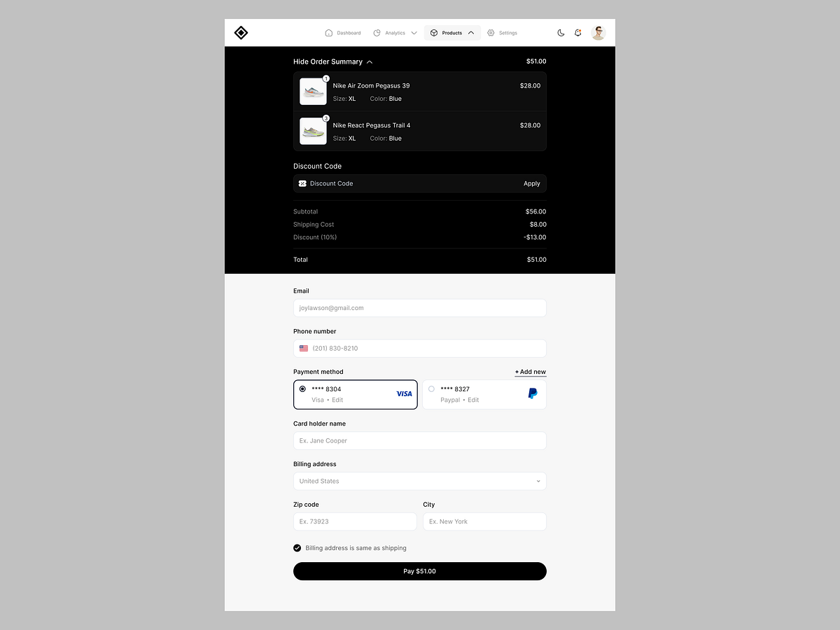Click the Visa logo
Image resolution: width=840 pixels, height=630 pixels.
(x=405, y=394)
